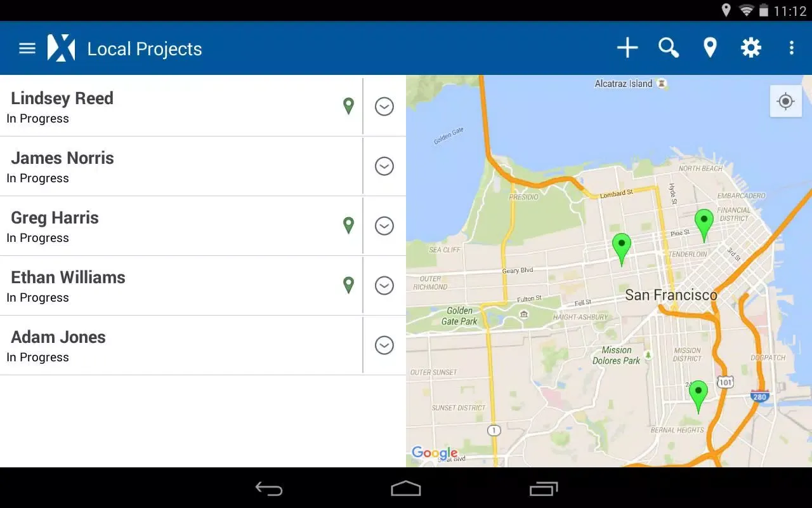Open settings gear icon
The height and width of the screenshot is (508, 812).
[751, 48]
